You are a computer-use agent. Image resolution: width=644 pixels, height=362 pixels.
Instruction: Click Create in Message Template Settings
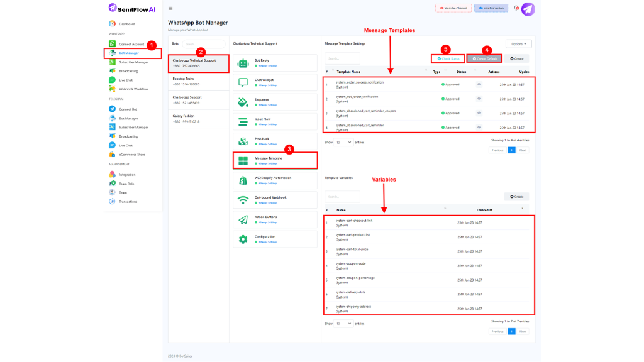point(517,58)
